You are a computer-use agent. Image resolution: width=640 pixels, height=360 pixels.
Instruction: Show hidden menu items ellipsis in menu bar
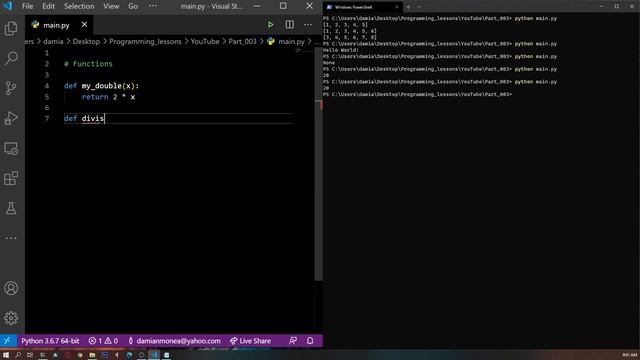(x=153, y=6)
